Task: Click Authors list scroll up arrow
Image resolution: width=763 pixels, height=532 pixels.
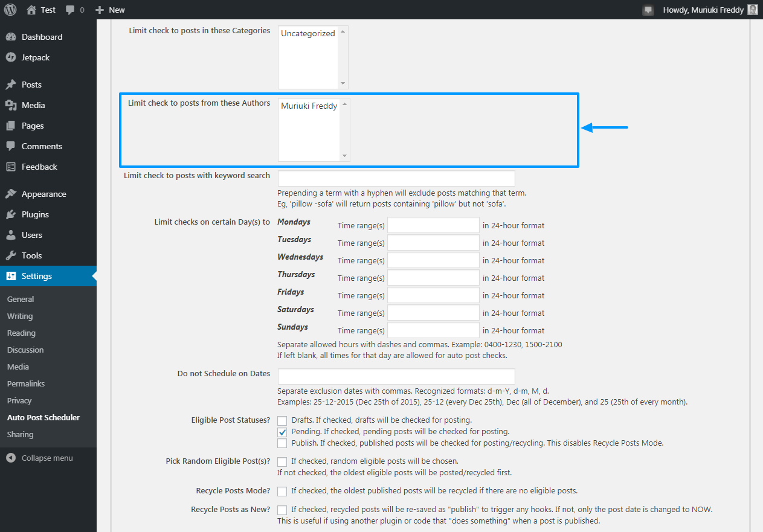Action: tap(345, 104)
